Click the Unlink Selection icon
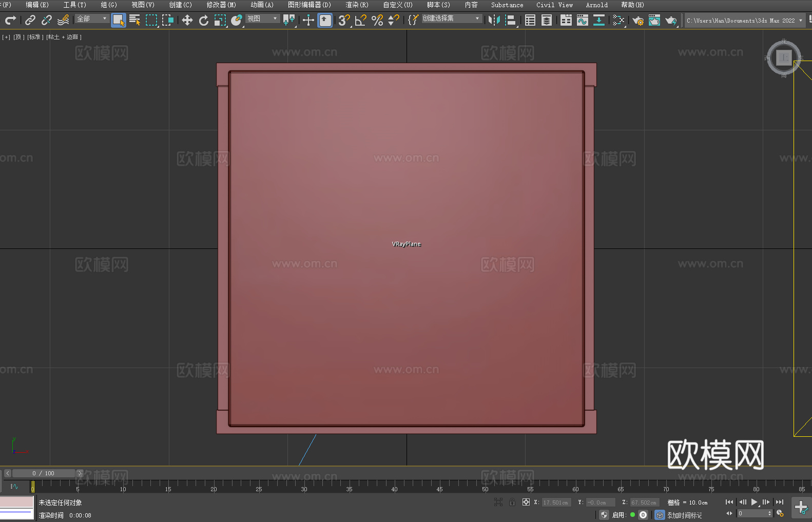The image size is (812, 522). click(x=47, y=20)
